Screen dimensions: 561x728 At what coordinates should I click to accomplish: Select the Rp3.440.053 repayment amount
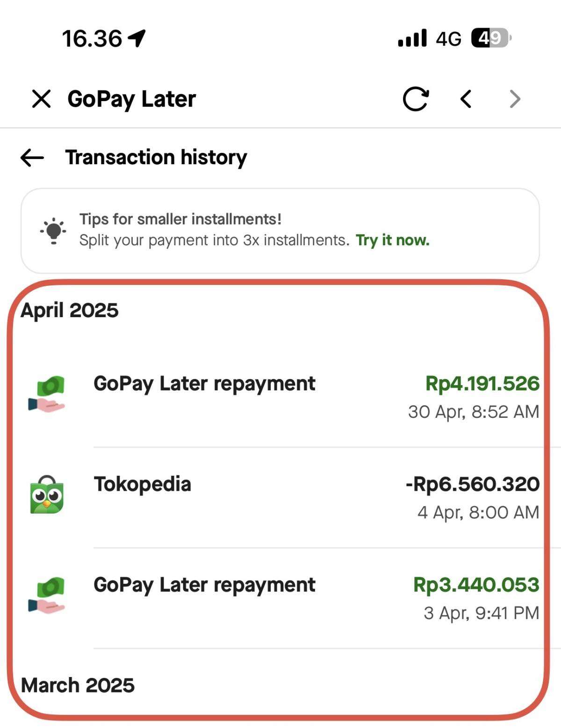point(476,585)
